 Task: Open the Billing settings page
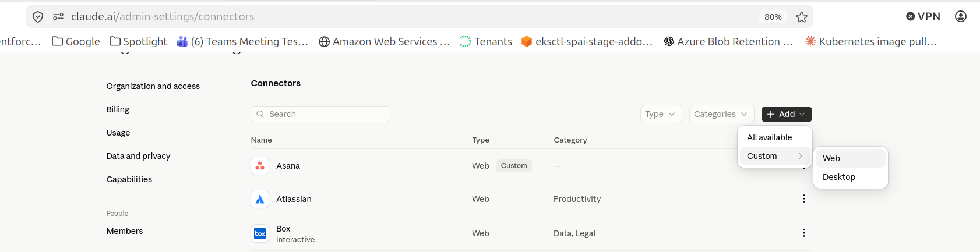(x=118, y=109)
